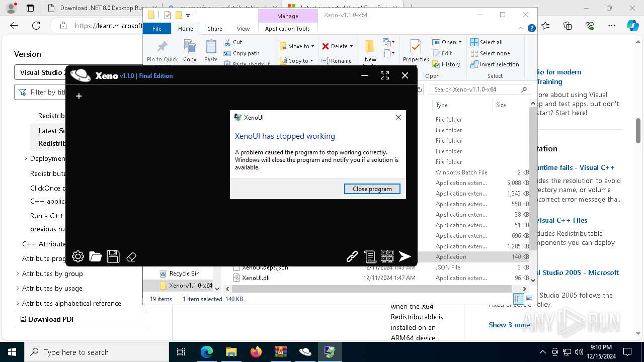Open Copy to dropdown in ribbon
644x362 pixels.
296,61
